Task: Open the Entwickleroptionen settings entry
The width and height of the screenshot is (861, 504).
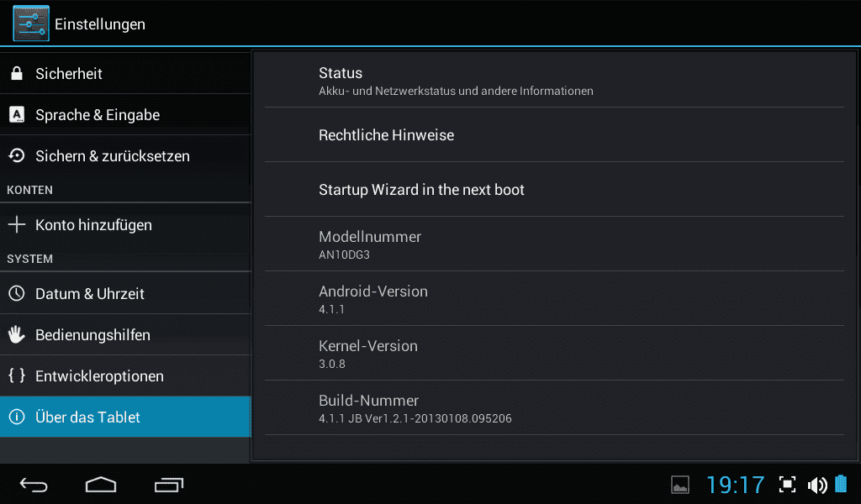Action: click(126, 375)
